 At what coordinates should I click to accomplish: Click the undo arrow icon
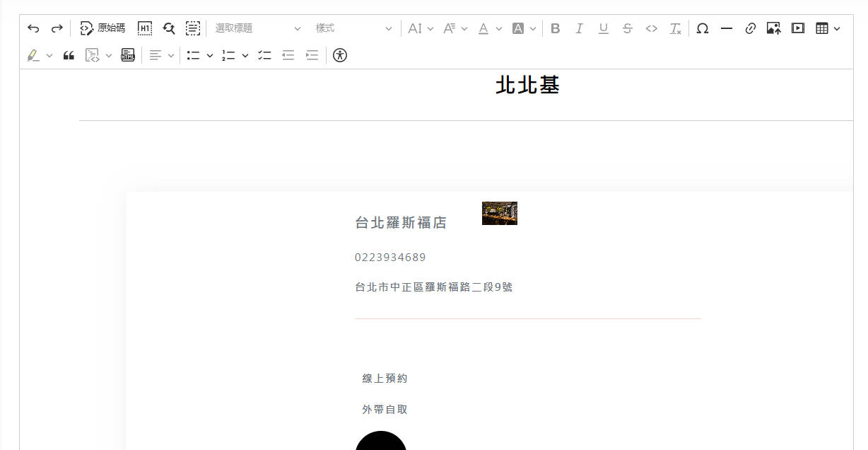(x=33, y=28)
